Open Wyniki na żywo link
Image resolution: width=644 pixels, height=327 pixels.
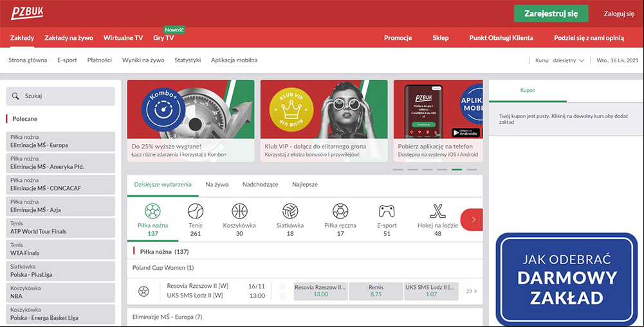point(143,60)
